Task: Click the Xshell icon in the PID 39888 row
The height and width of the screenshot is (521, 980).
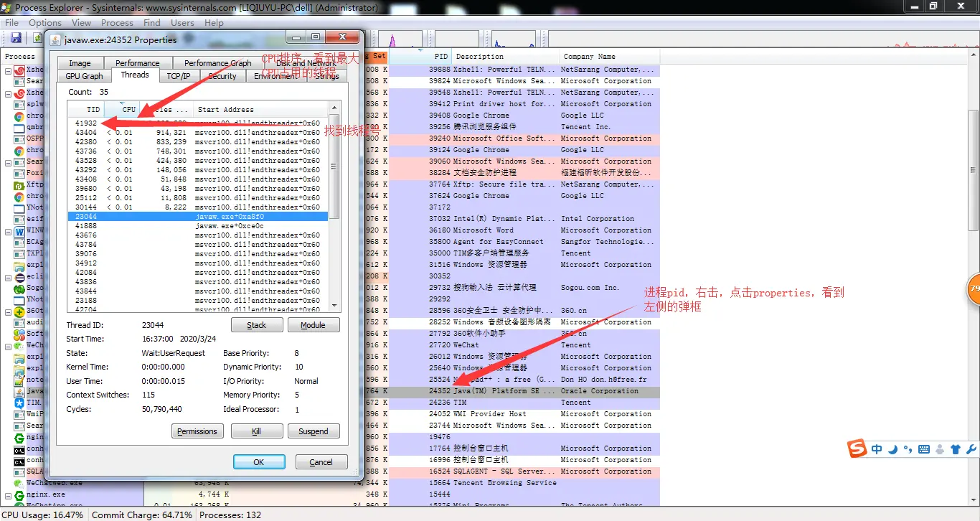Action: click(x=19, y=70)
